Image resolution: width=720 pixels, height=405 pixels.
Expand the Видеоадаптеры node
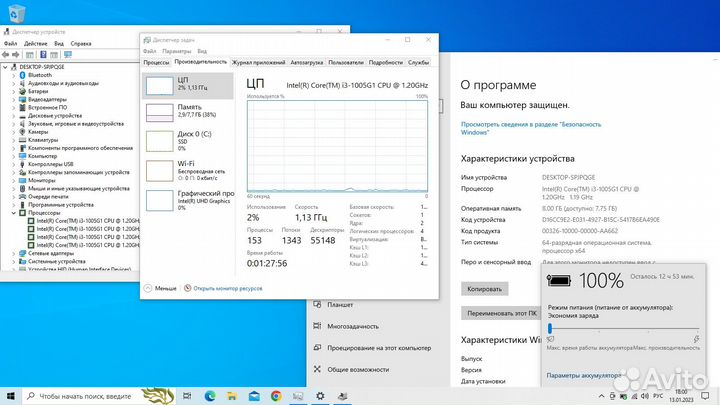[x=14, y=99]
